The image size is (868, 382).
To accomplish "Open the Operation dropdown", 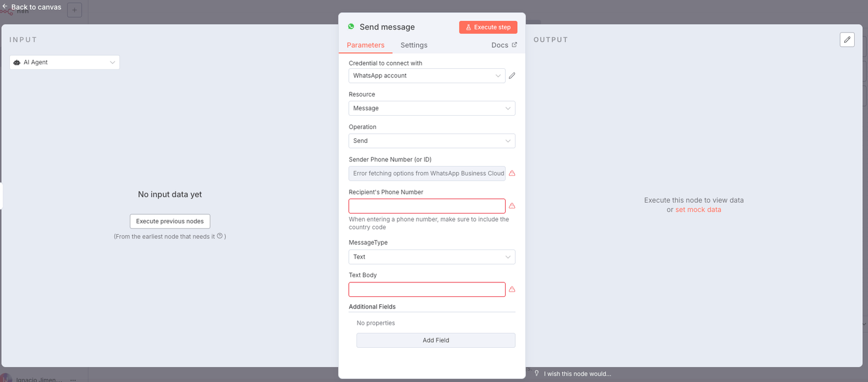I will pos(432,141).
